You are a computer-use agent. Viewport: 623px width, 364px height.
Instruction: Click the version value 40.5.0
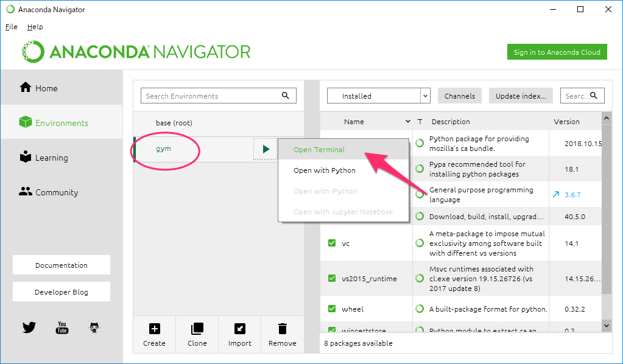coord(574,216)
